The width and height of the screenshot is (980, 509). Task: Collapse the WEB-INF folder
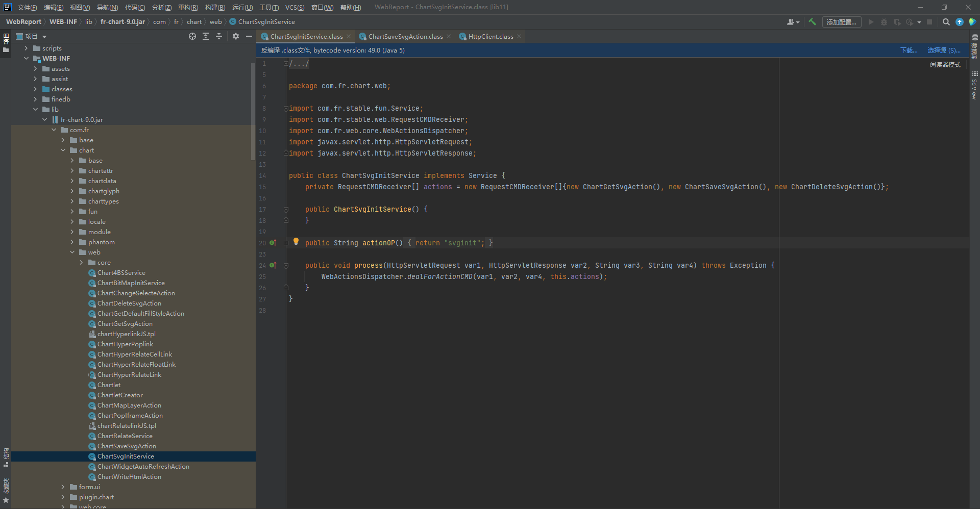[x=26, y=58]
